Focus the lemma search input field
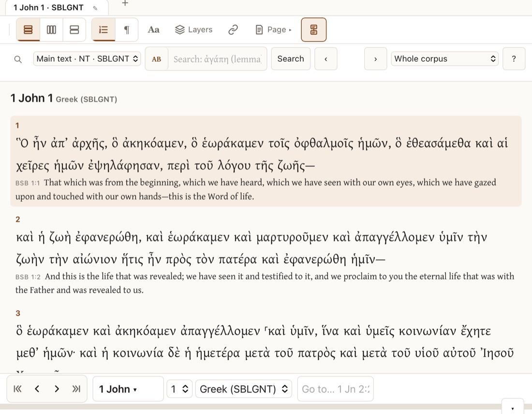This screenshot has height=414, width=532. coord(218,59)
